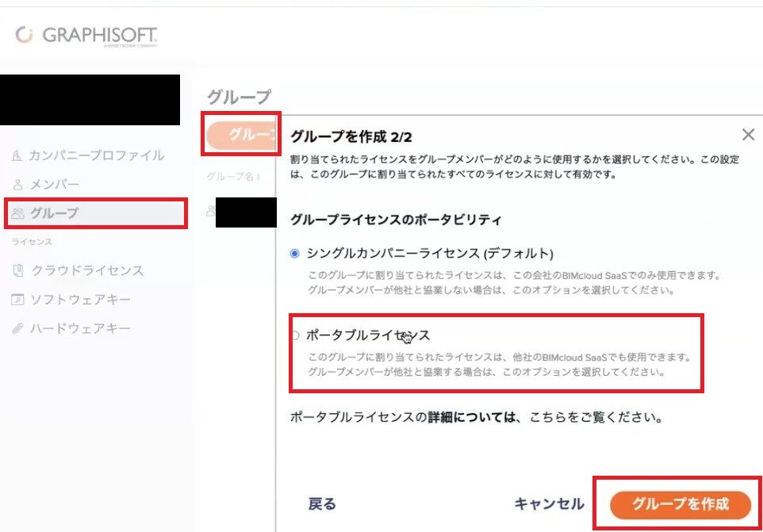Viewport: 763px width, 532px height.
Task: Click the グループを作成 2/2 dialog title
Action: point(351,136)
